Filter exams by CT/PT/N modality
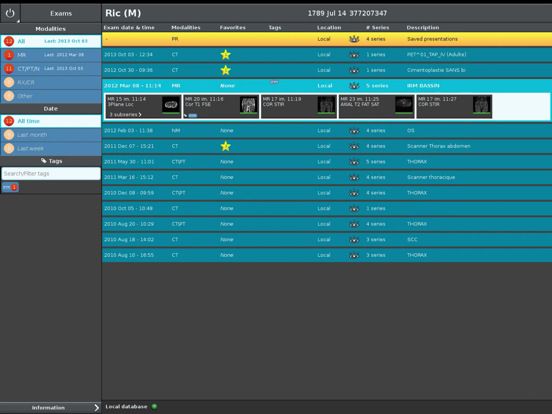Screen dimensions: 552x414 [x=51, y=69]
